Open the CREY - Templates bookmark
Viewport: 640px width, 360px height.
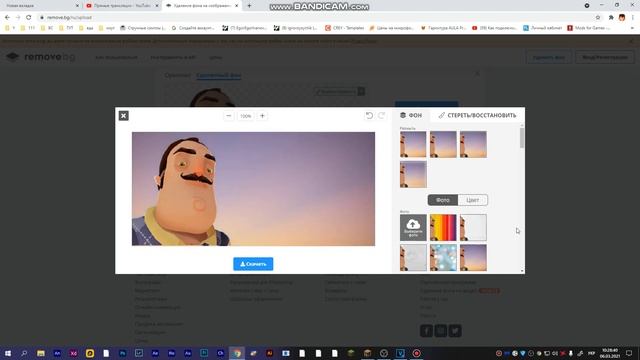coord(344,28)
